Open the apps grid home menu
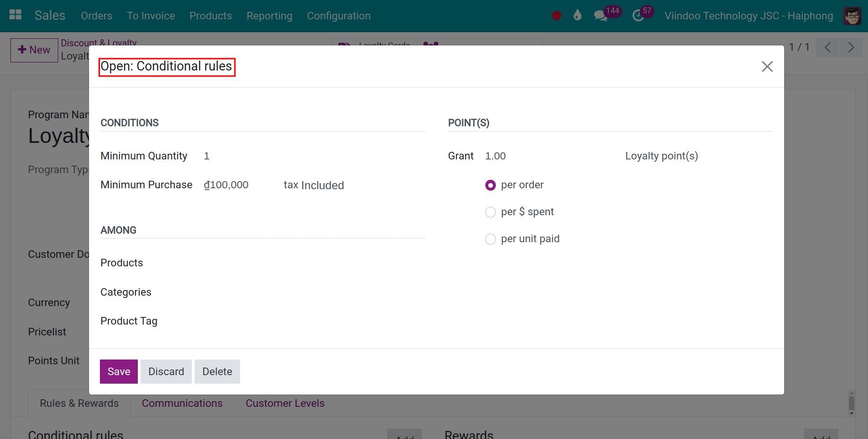 pyautogui.click(x=16, y=15)
